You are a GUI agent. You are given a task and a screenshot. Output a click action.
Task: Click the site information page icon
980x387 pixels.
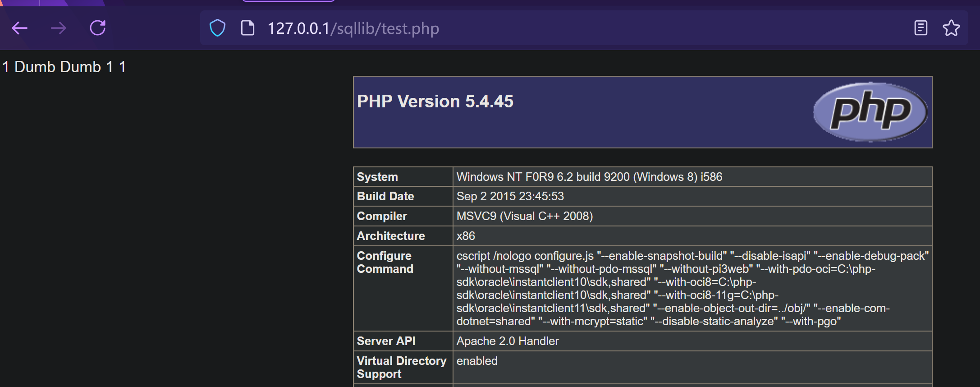pos(247,28)
